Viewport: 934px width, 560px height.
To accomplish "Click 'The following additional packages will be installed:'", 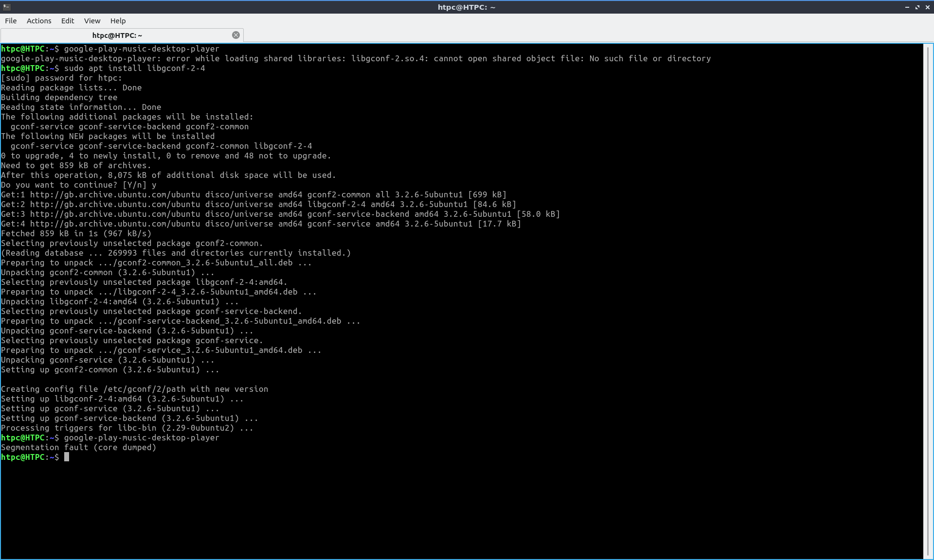I will tap(127, 117).
